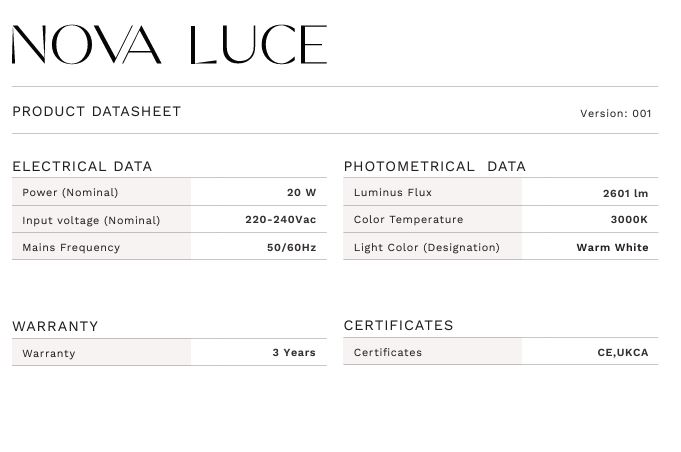
Task: Click the Power (Nominal) row label
Action: [x=70, y=192]
